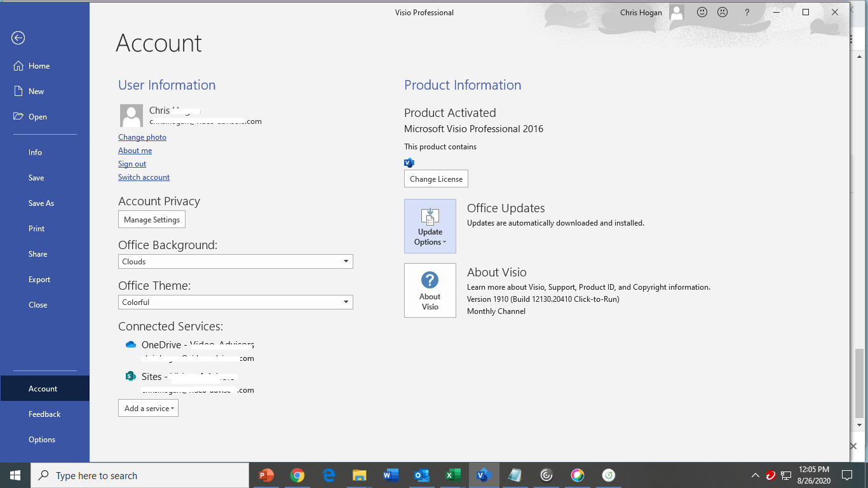This screenshot has height=488, width=868.
Task: Open Options in the sidebar
Action: 44,440
